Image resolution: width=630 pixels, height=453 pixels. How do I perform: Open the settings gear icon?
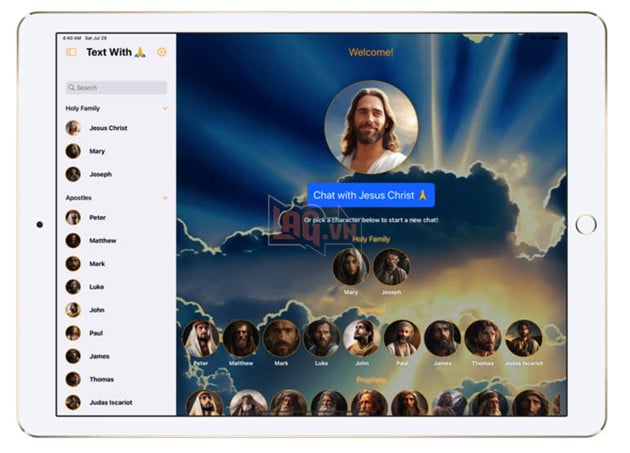click(x=162, y=52)
